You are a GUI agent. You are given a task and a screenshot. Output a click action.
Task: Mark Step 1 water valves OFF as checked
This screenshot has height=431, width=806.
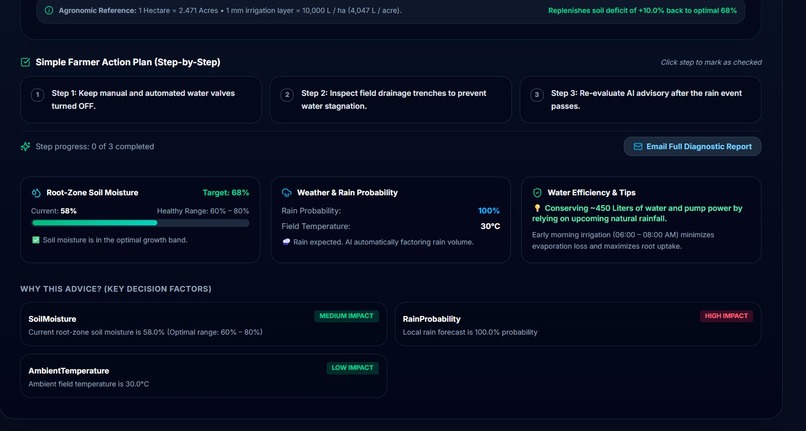(141, 100)
